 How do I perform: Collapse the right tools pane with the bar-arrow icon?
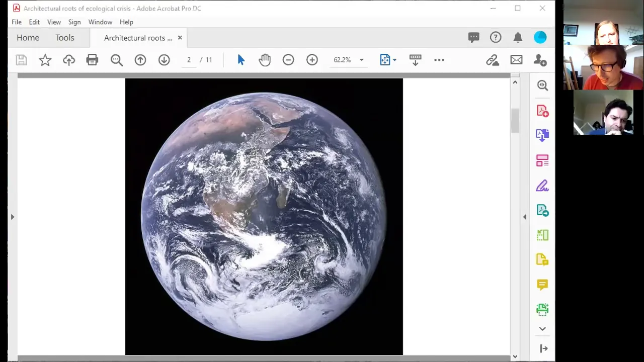544,348
